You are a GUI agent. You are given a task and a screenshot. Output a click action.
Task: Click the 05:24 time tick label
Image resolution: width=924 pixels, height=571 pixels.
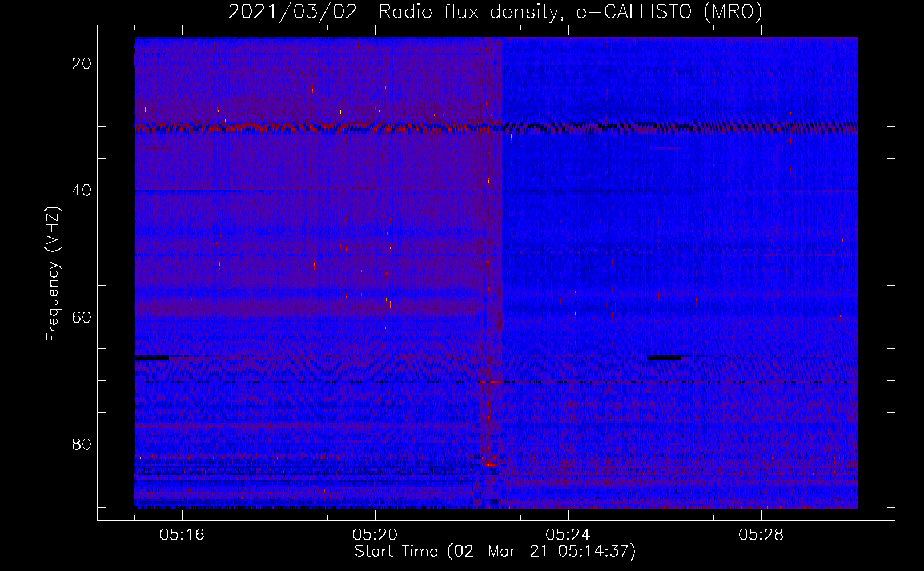568,535
